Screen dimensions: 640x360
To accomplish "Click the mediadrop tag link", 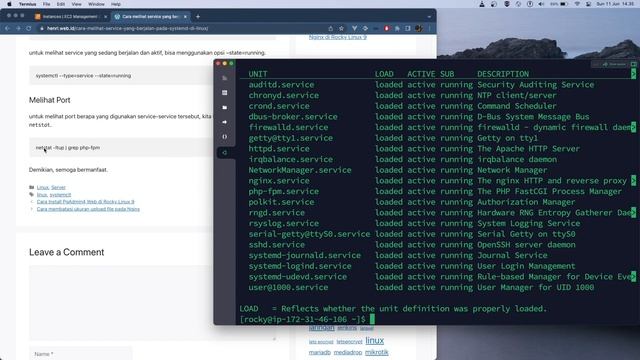I will [348, 353].
